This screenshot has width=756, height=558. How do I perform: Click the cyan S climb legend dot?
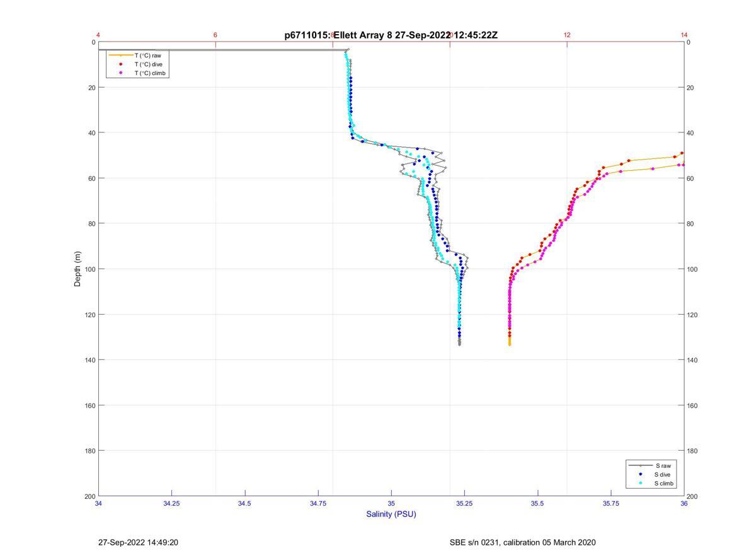point(640,484)
